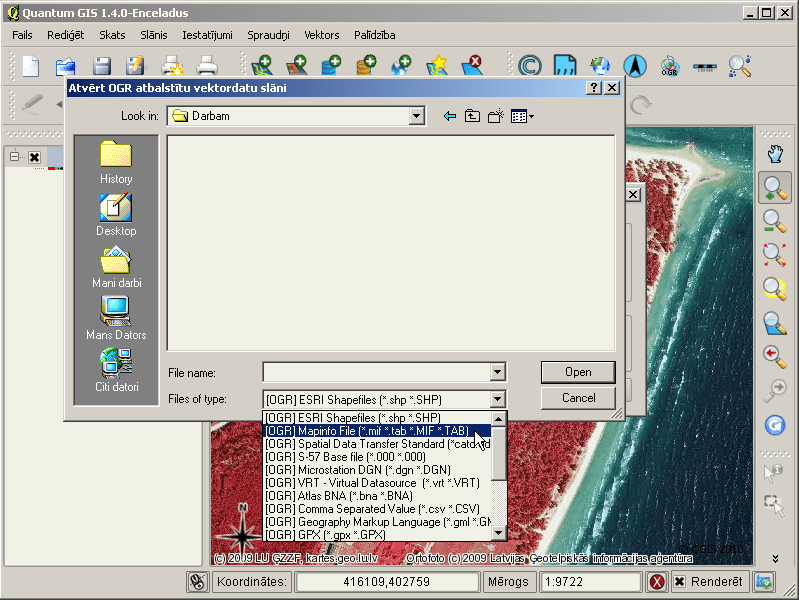Select the Zoom In magnifier tool
Image resolution: width=799 pixels, height=600 pixels.
(775, 188)
